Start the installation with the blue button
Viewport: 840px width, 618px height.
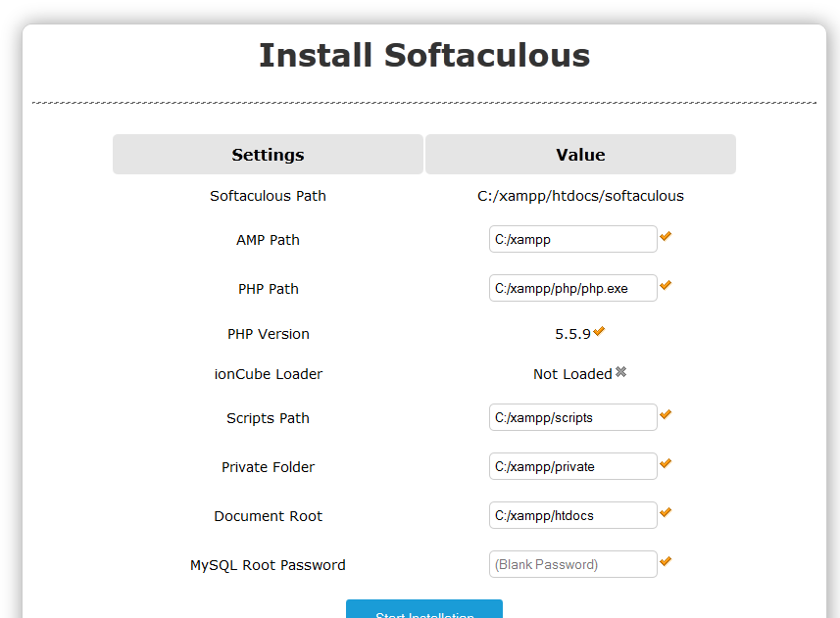[424, 610]
